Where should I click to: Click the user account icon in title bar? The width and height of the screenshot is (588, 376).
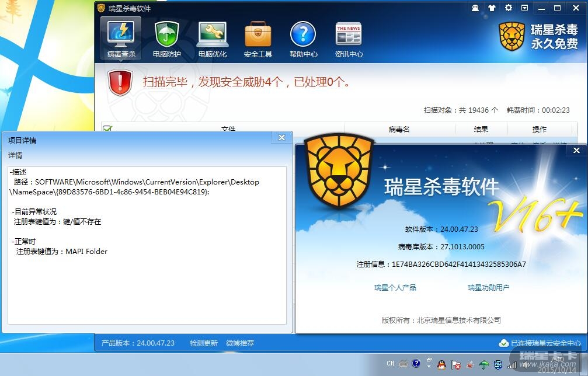475,8
